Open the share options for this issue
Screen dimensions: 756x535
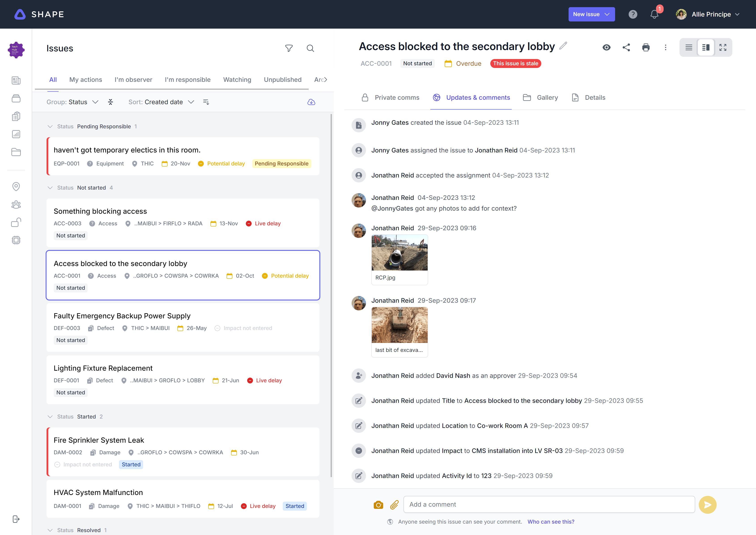(626, 47)
